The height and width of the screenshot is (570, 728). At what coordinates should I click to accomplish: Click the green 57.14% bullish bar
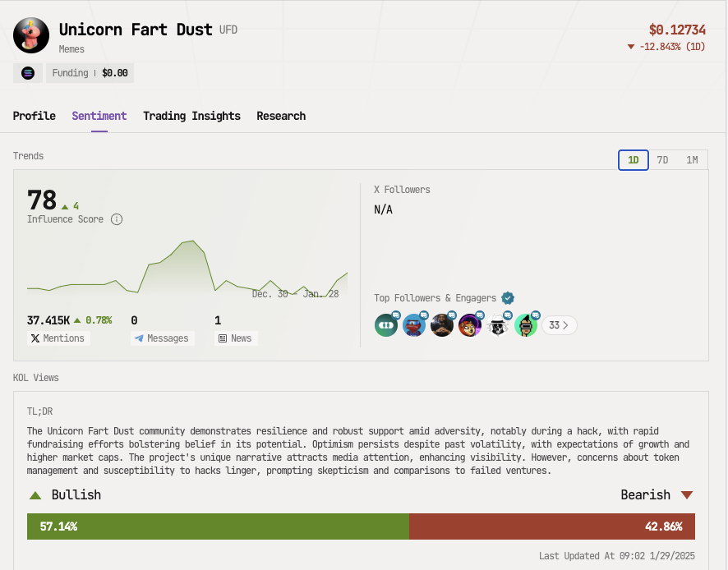[x=219, y=526]
